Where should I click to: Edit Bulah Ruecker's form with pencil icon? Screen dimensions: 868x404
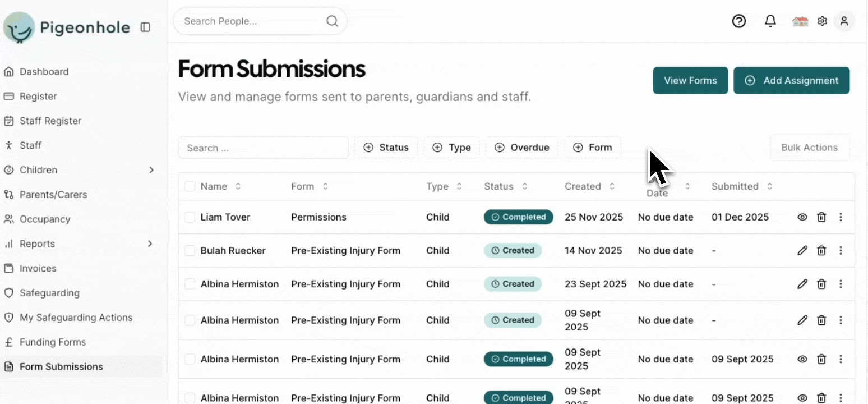click(802, 251)
